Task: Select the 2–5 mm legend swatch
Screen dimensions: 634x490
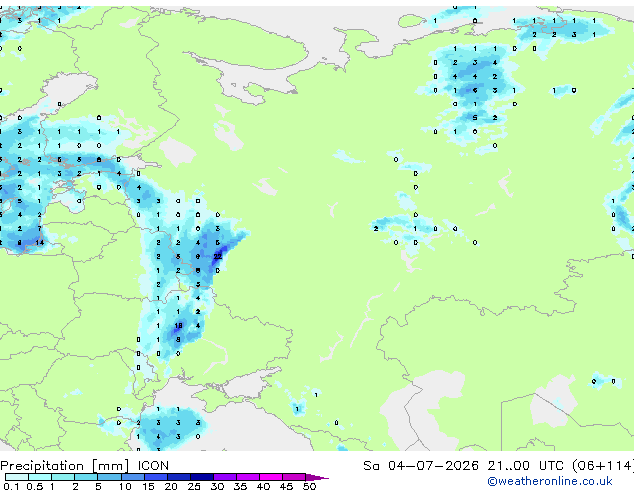Action: 86,477
